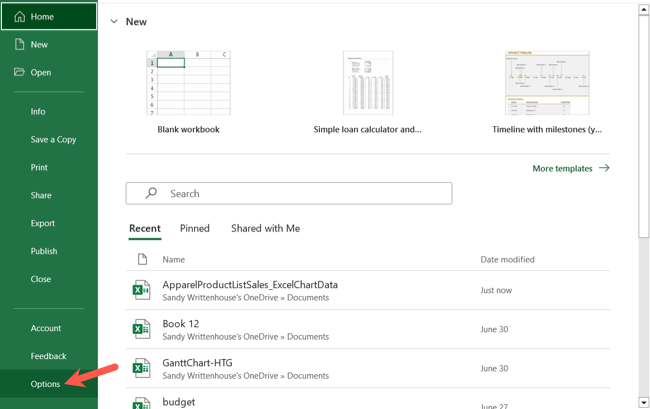Click the vertical scrollbar down arrow
The height and width of the screenshot is (409, 650).
[643, 402]
